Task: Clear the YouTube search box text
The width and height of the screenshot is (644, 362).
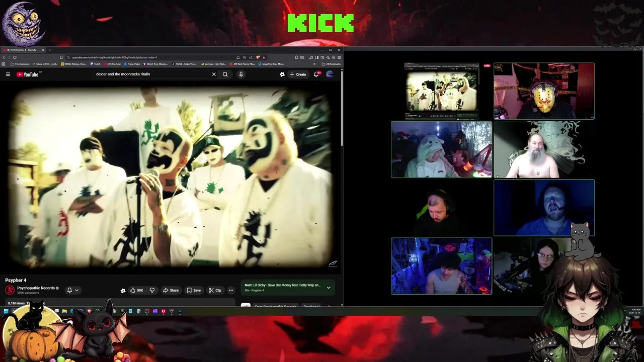Action: coord(214,74)
